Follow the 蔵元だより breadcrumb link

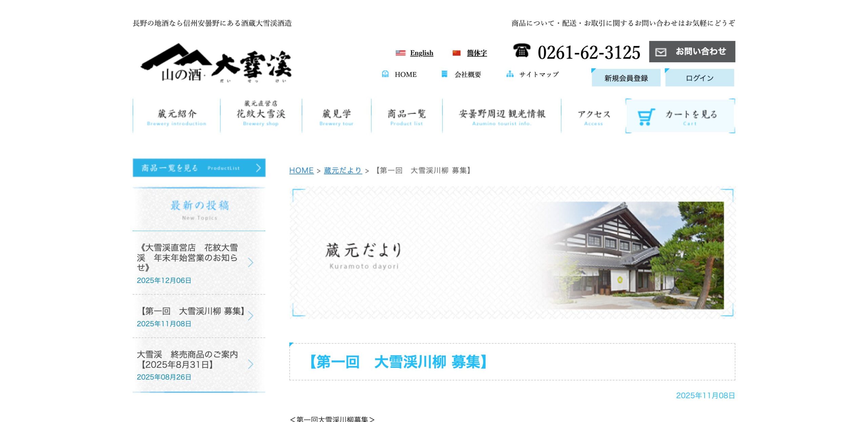(342, 170)
